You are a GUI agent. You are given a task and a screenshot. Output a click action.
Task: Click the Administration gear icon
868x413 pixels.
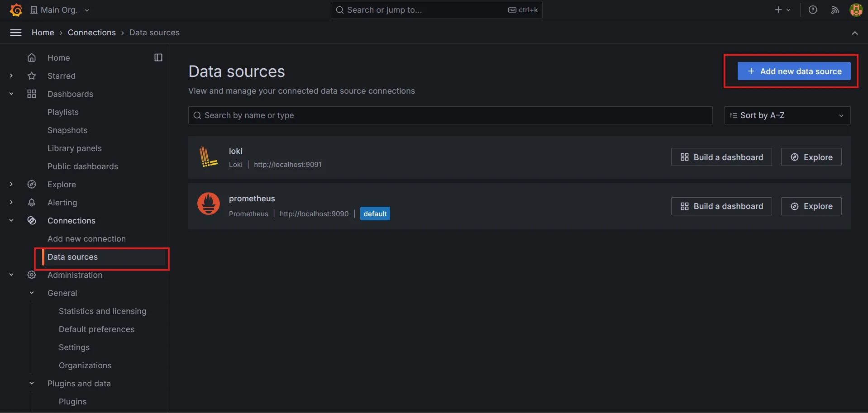pos(32,275)
